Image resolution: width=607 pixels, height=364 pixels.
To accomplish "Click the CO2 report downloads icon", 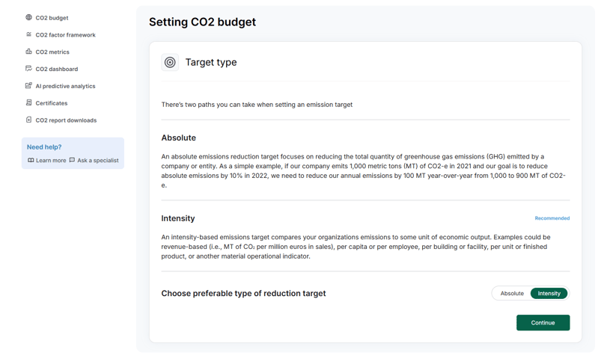I will (28, 120).
